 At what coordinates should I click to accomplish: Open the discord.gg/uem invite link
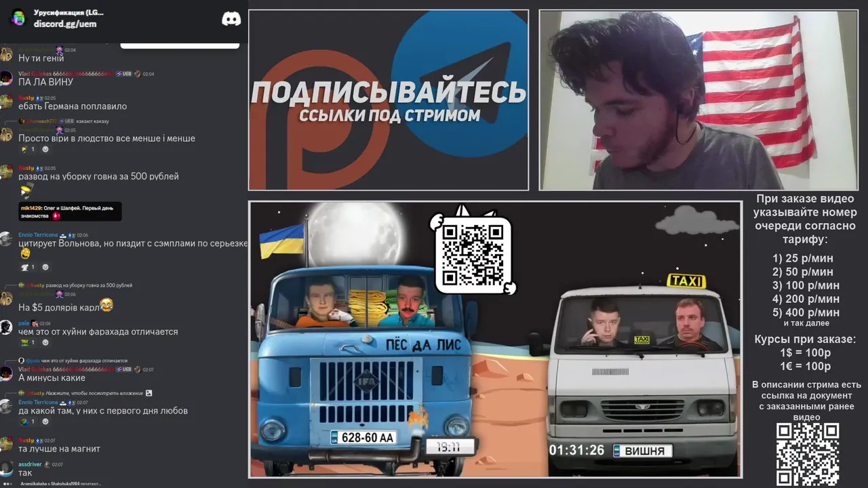pos(65,24)
